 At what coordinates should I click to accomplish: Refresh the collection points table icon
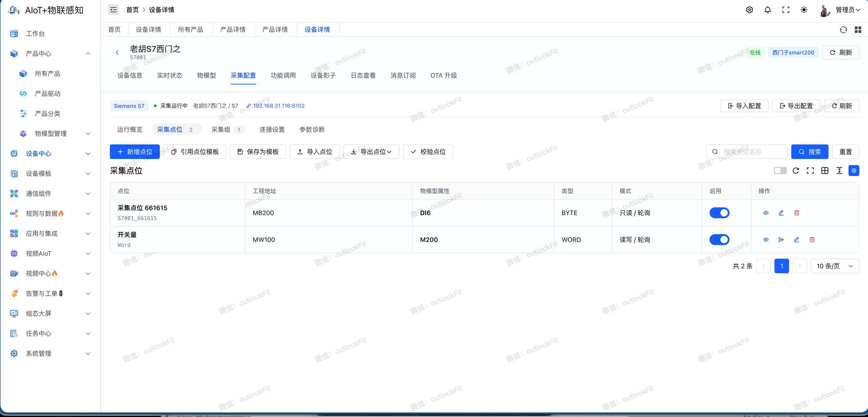pos(796,170)
